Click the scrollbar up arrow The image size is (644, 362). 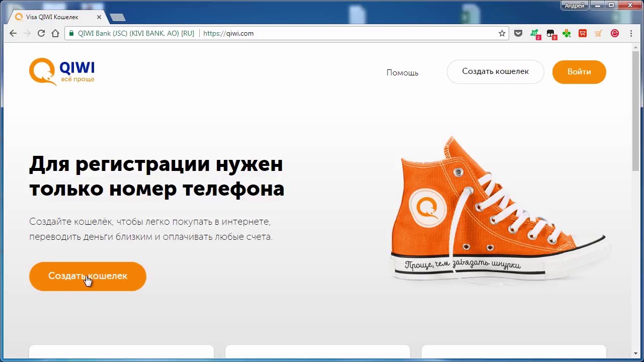636,47
